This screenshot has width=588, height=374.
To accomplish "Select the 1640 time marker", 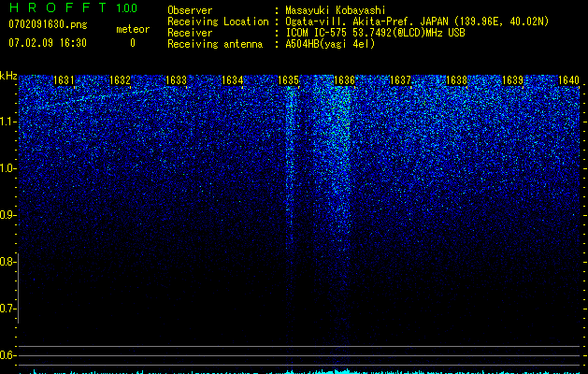I will point(569,80).
